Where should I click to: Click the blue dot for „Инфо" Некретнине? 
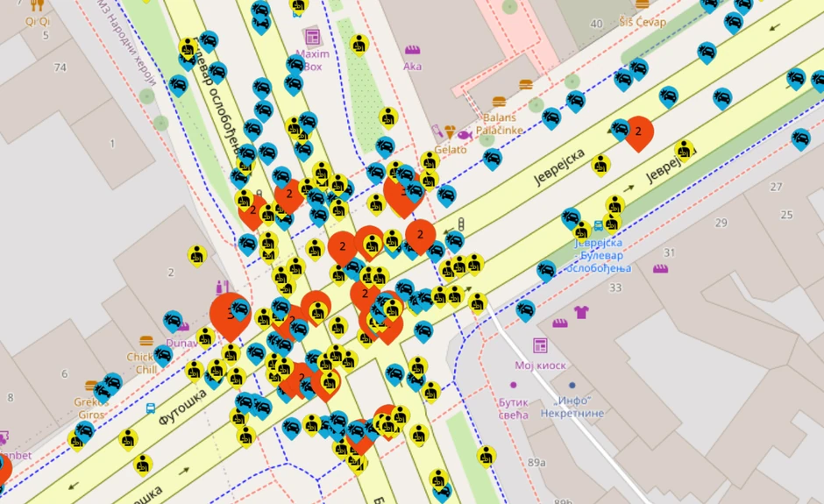[x=572, y=385]
